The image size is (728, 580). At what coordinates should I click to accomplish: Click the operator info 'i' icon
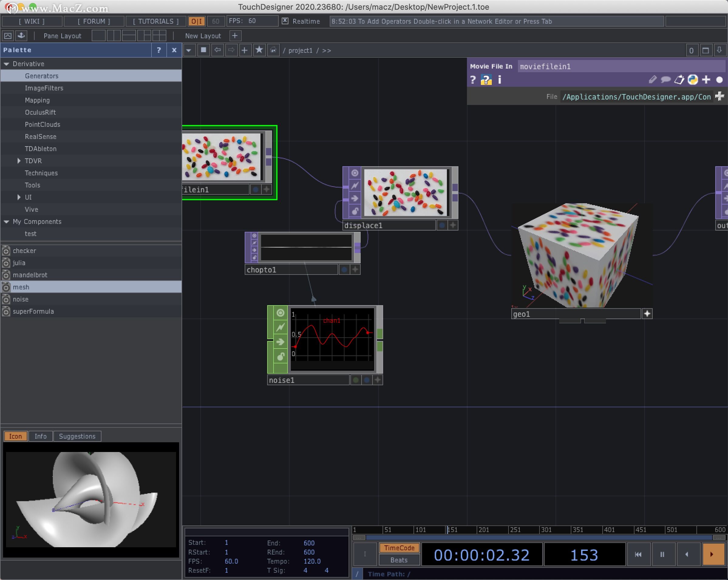pos(499,80)
